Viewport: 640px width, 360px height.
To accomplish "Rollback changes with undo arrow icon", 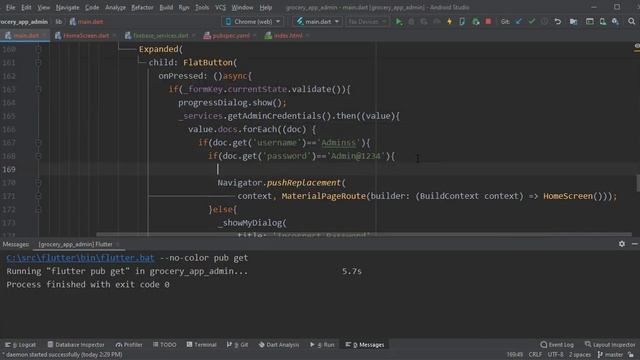I will [x=558, y=22].
